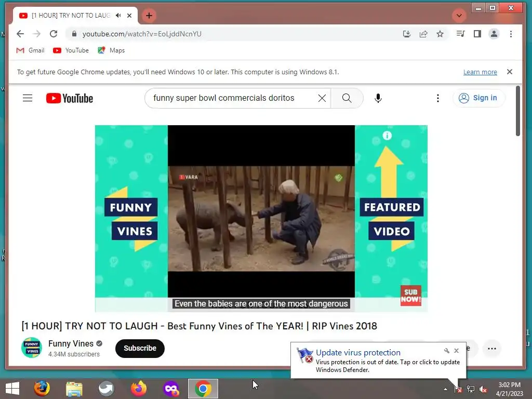Share this page from the address bar
Viewport: 532px width, 399px height.
coord(423,34)
